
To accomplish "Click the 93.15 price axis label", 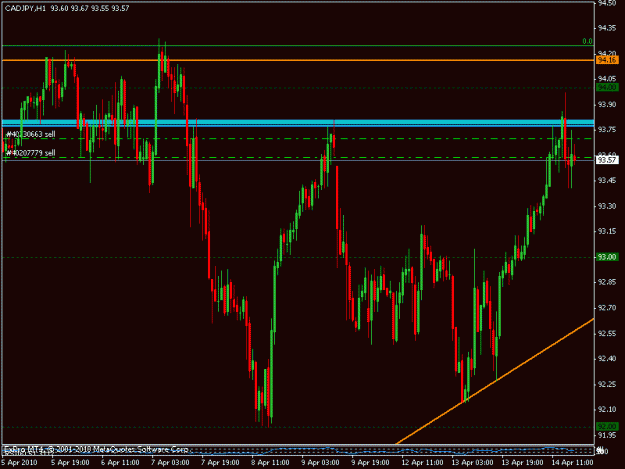I will click(x=607, y=232).
